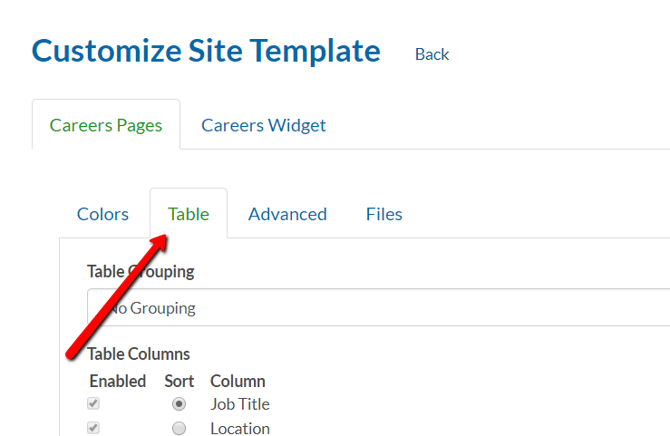Screen dimensions: 670x436
Task: Click the Customize Site Template heading
Action: click(x=206, y=50)
